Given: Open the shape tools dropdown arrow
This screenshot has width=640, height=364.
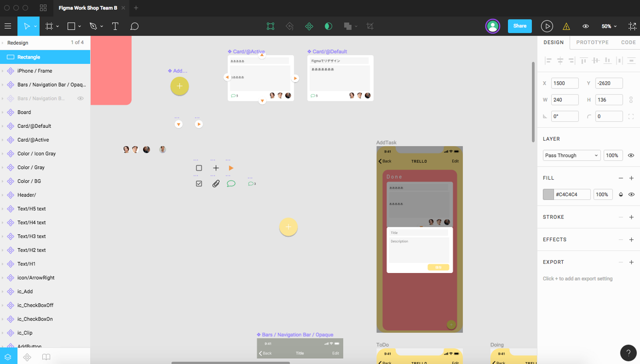Looking at the screenshot, I should pyautogui.click(x=80, y=27).
